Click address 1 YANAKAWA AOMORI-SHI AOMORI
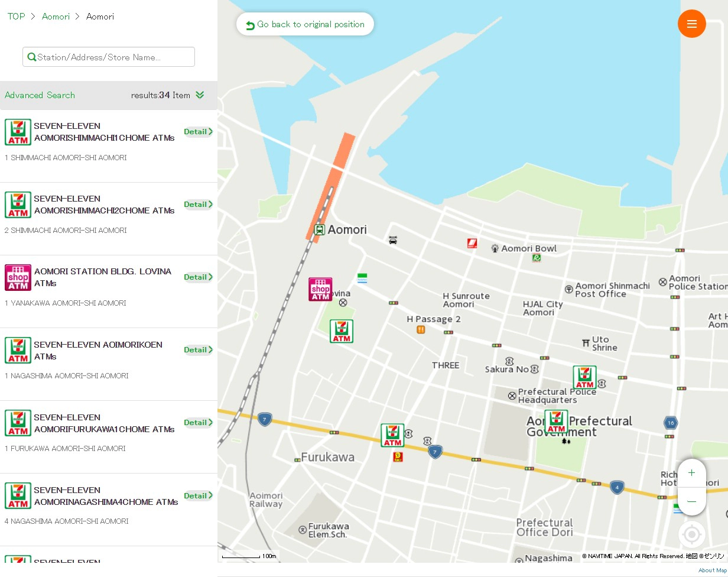 point(66,303)
